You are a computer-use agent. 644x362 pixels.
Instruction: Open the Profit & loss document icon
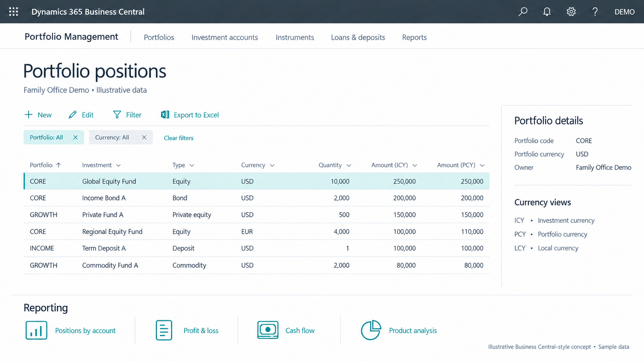click(164, 330)
